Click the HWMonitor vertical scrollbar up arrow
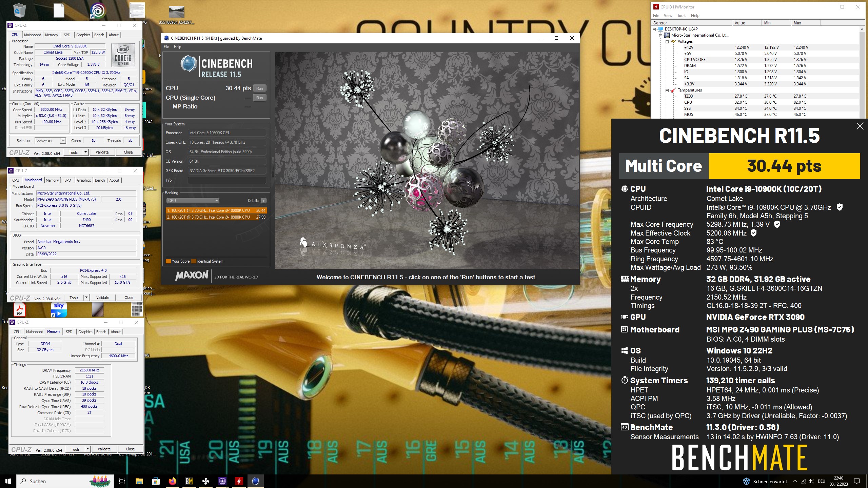This screenshot has width=868, height=488. point(862,29)
